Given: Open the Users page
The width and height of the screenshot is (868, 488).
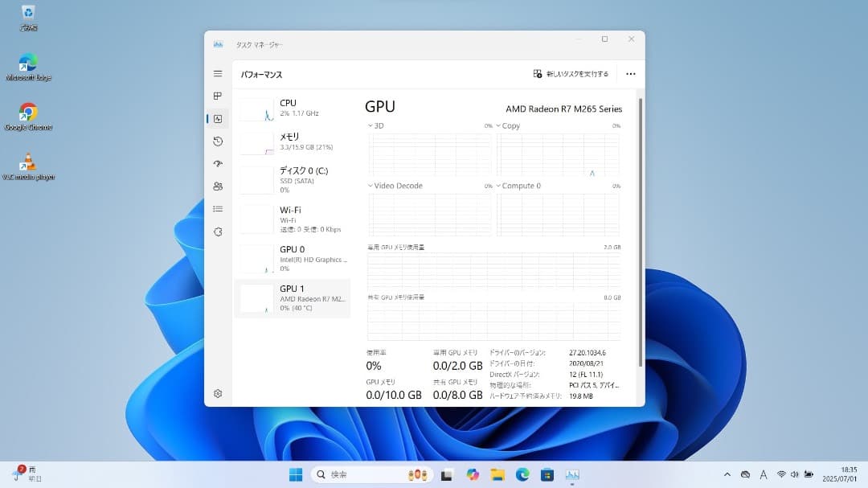Looking at the screenshot, I should (x=217, y=186).
